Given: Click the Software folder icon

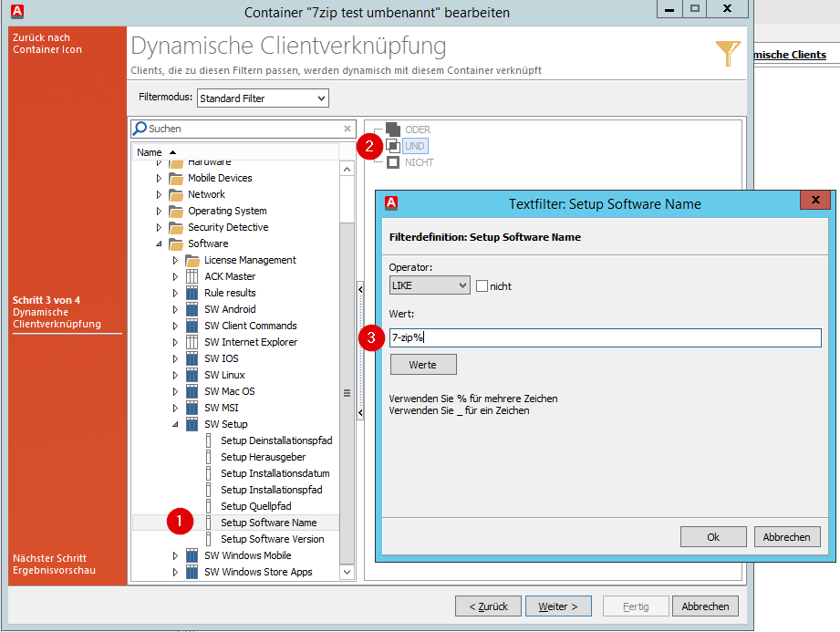Looking at the screenshot, I should pos(176,243).
